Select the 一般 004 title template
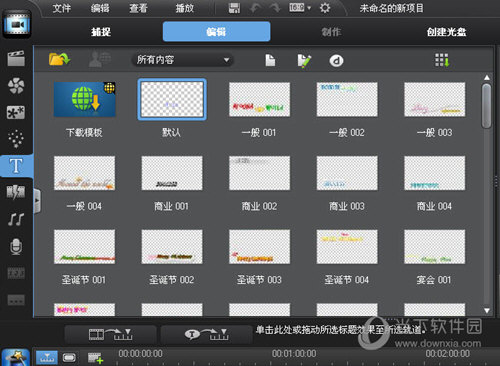This screenshot has height=366, width=500. tap(85, 173)
